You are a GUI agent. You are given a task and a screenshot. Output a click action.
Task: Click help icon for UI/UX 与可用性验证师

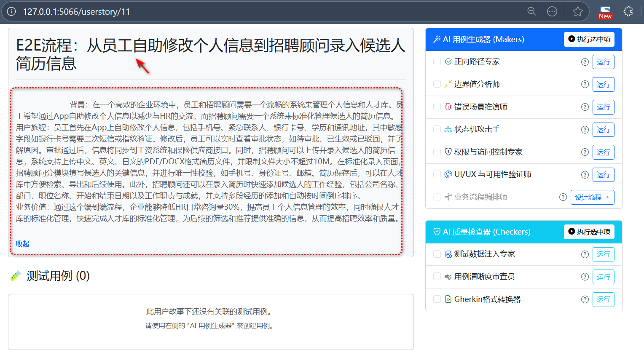pyautogui.click(x=585, y=175)
